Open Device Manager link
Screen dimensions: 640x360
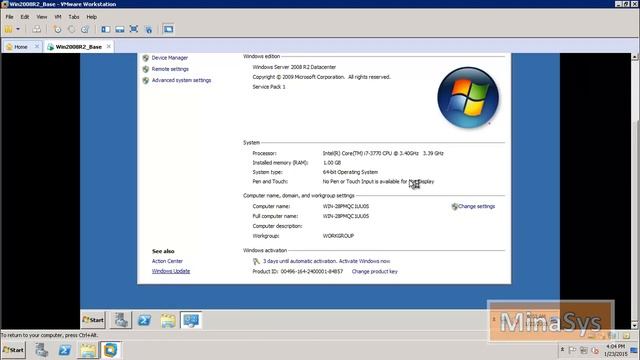click(170, 58)
